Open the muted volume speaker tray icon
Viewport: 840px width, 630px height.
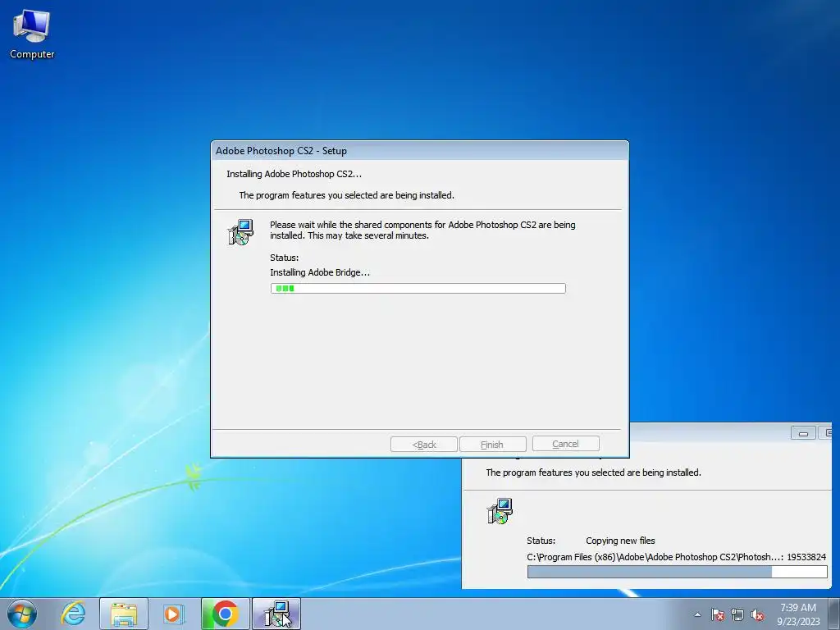point(757,614)
